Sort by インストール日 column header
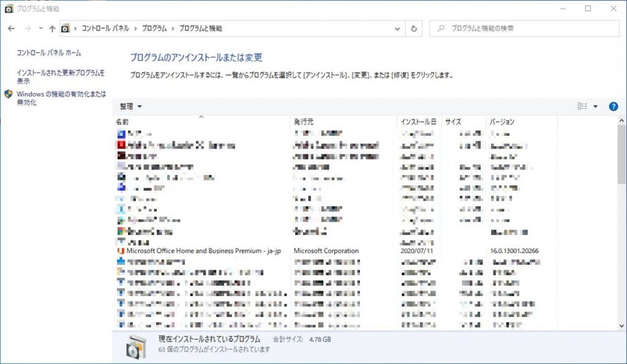Screen dimensions: 627x364 [x=419, y=122]
